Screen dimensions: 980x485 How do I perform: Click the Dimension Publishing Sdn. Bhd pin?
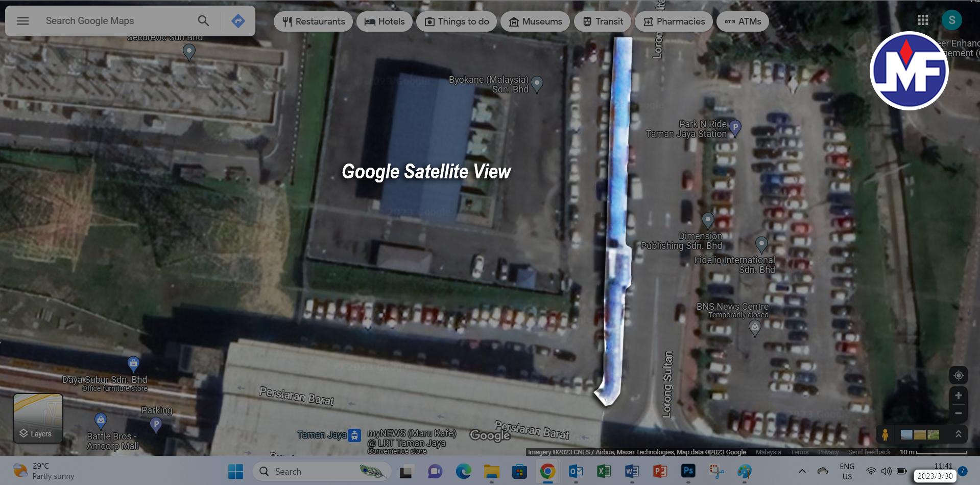pos(707,221)
